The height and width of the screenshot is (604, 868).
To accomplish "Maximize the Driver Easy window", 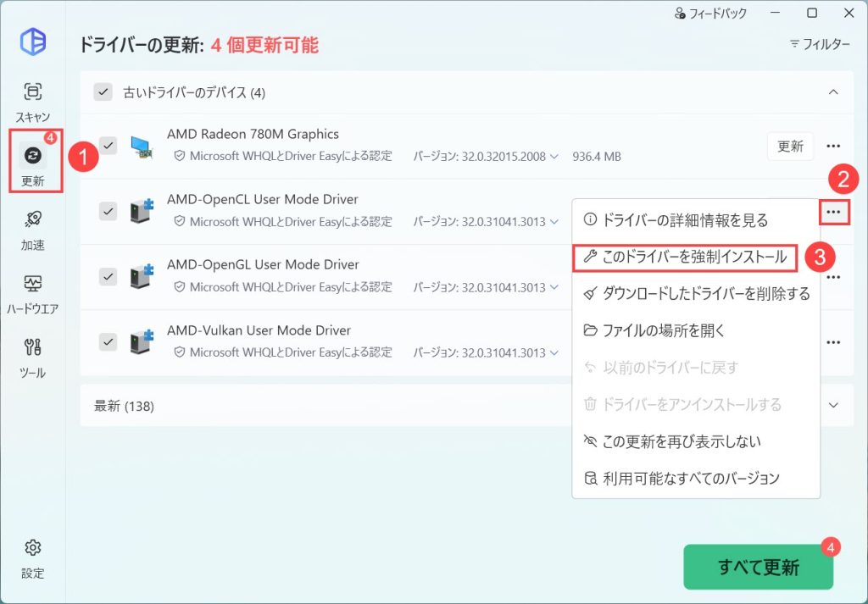I will [812, 14].
